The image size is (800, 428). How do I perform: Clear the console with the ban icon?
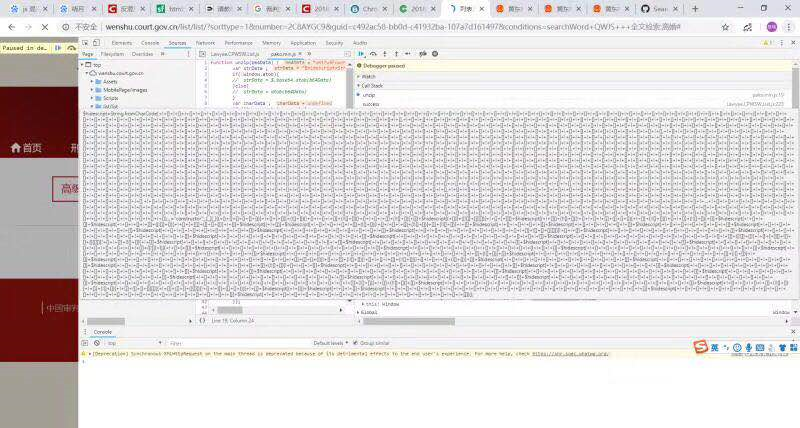tap(96, 343)
